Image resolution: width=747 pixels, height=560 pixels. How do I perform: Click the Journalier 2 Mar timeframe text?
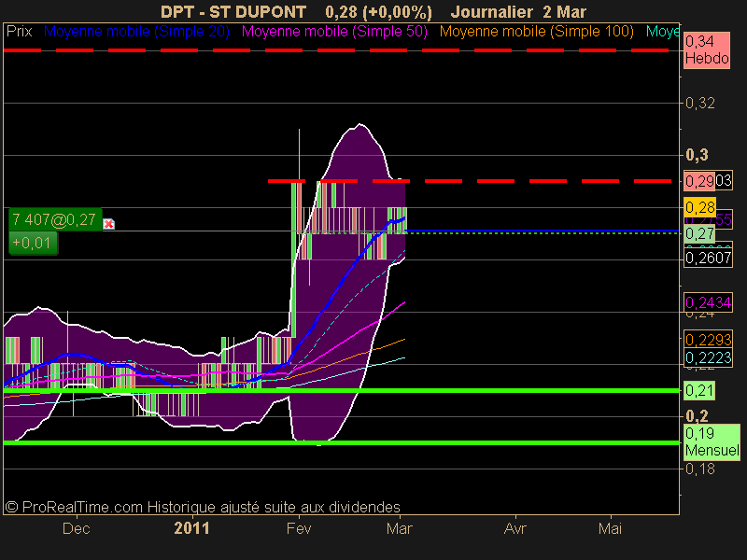coord(518,12)
